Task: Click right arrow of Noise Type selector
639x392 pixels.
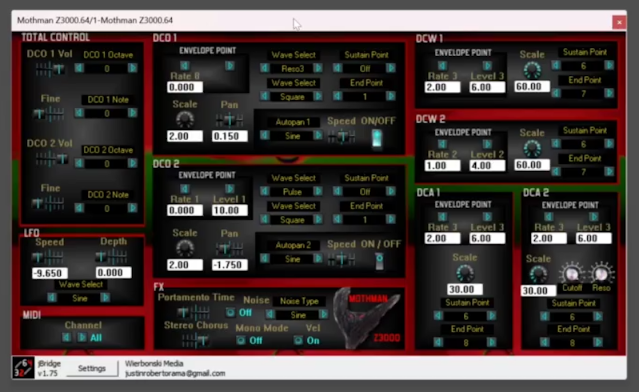Action: [x=323, y=314]
